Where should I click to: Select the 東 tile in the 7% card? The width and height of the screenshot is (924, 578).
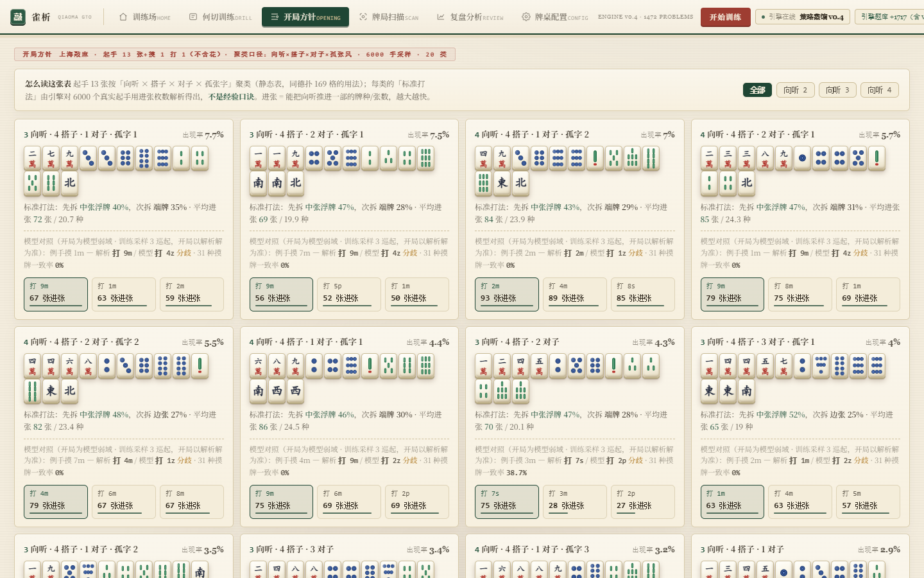pyautogui.click(x=502, y=183)
